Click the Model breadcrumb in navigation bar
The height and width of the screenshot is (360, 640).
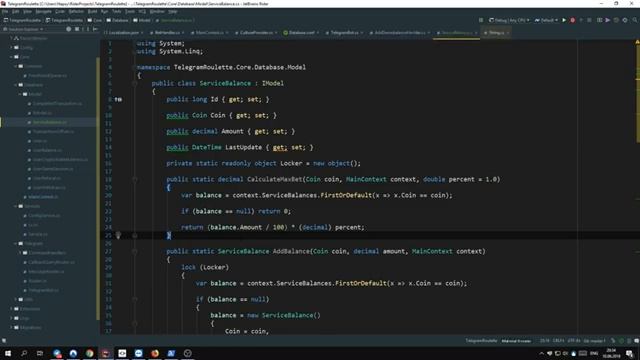(142, 20)
